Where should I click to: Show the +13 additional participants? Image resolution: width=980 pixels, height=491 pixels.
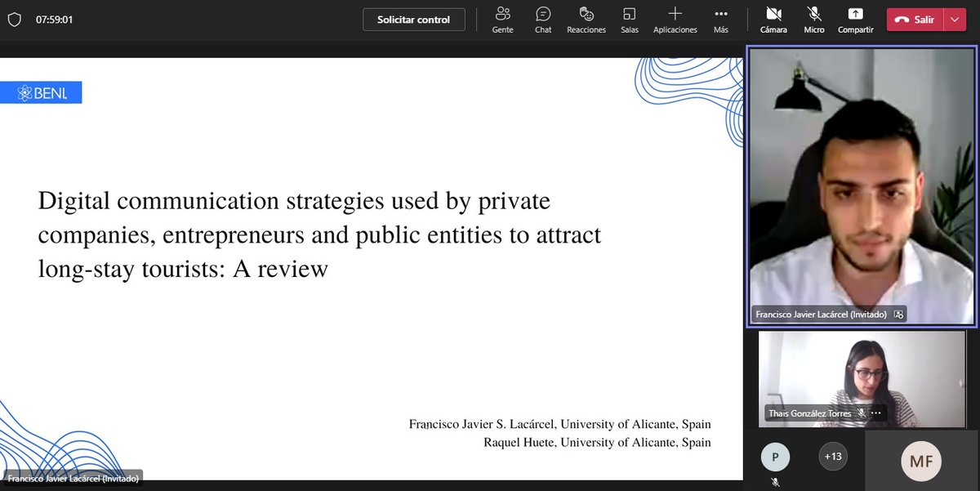833,457
